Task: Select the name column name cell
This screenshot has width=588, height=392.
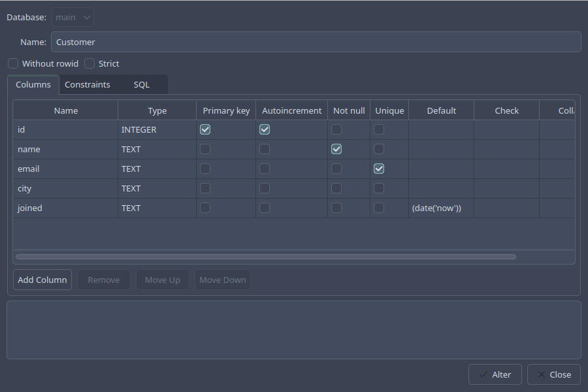Action: point(65,150)
